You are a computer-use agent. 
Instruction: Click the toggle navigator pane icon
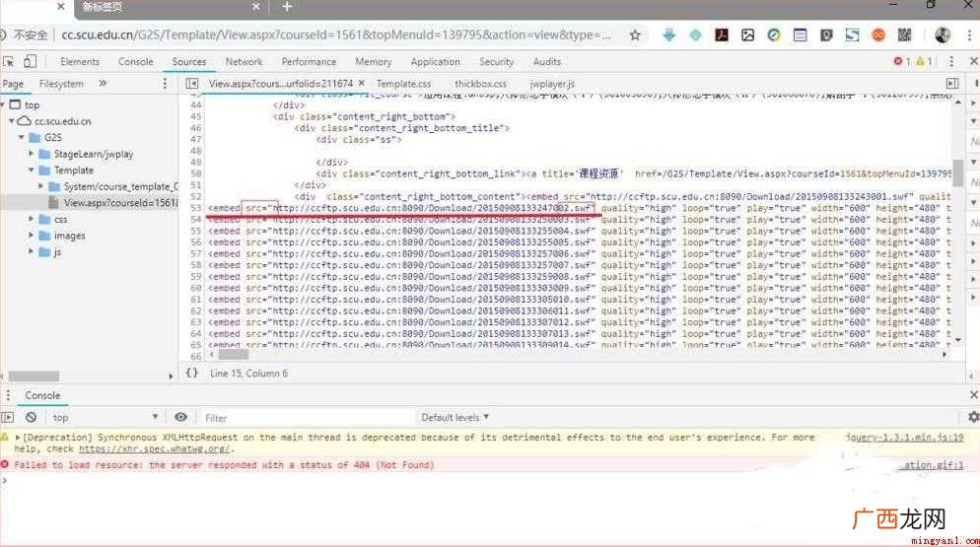click(x=192, y=83)
